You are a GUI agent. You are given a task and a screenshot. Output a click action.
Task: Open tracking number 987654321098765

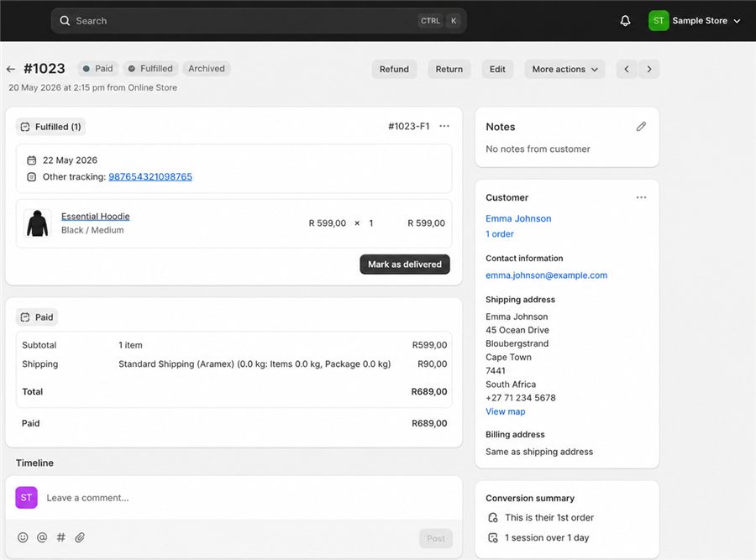[x=150, y=177]
